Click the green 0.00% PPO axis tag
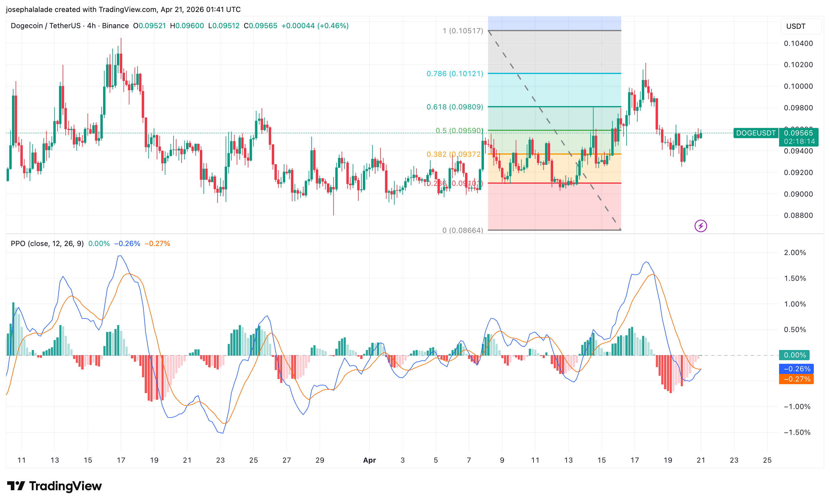The image size is (830, 504). 794,355
